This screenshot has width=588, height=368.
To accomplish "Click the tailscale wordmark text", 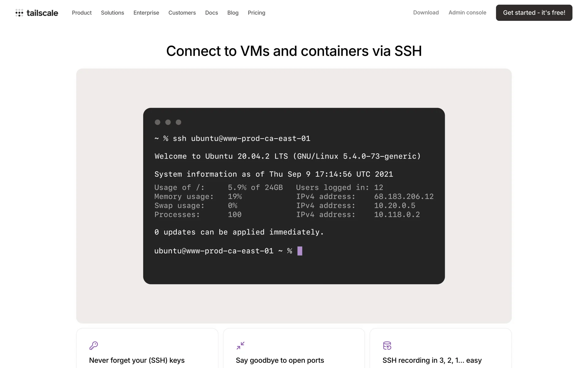I will pos(42,13).
